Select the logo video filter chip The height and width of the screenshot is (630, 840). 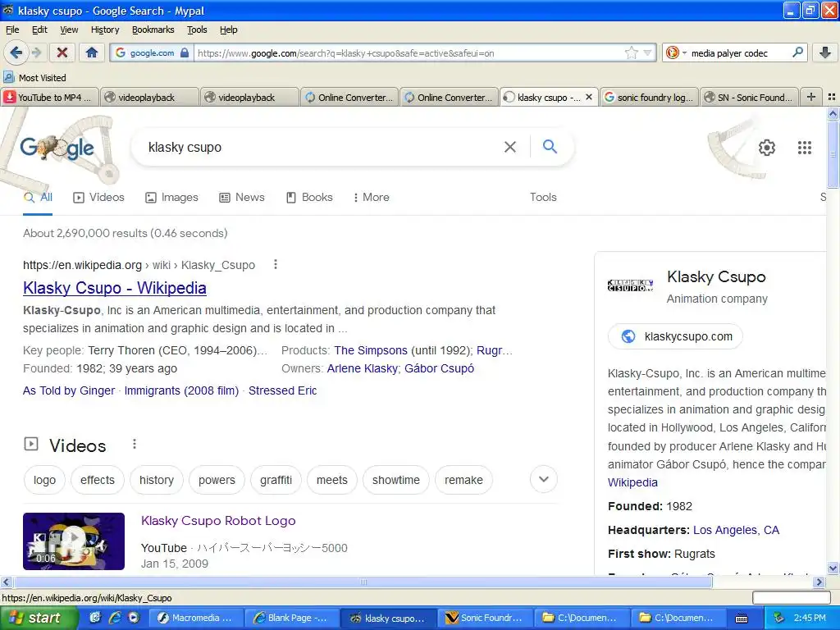[44, 480]
